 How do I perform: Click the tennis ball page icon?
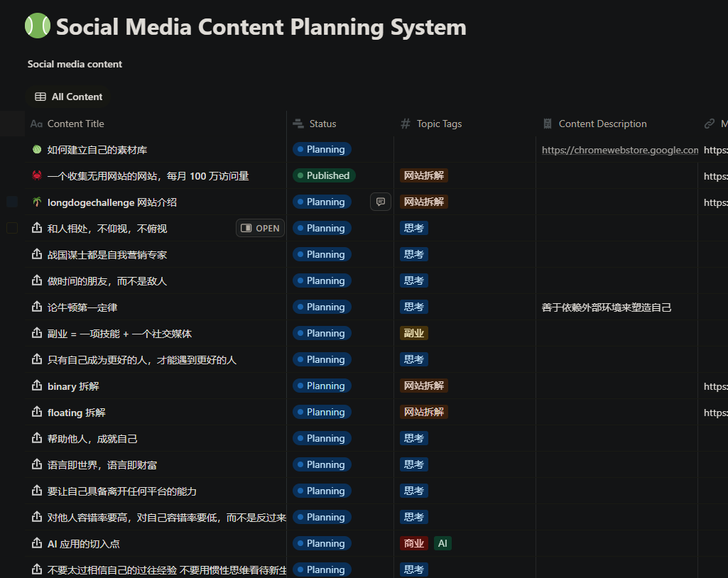pyautogui.click(x=38, y=26)
